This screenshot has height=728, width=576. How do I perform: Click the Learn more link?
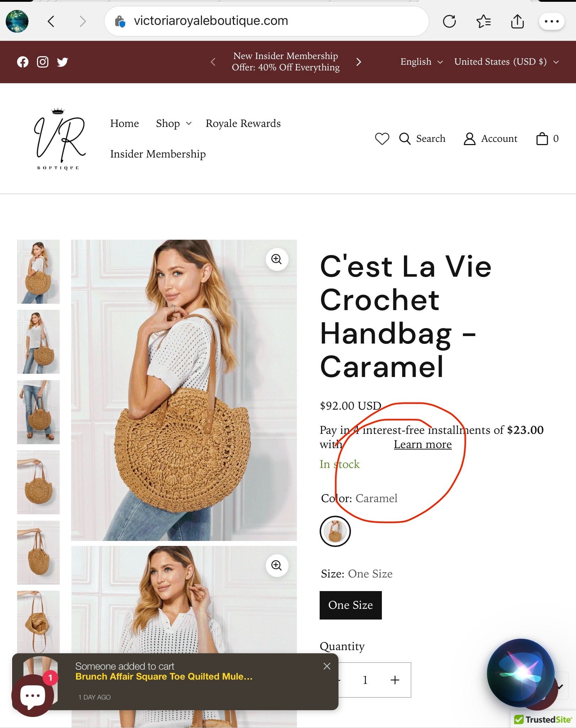click(423, 444)
